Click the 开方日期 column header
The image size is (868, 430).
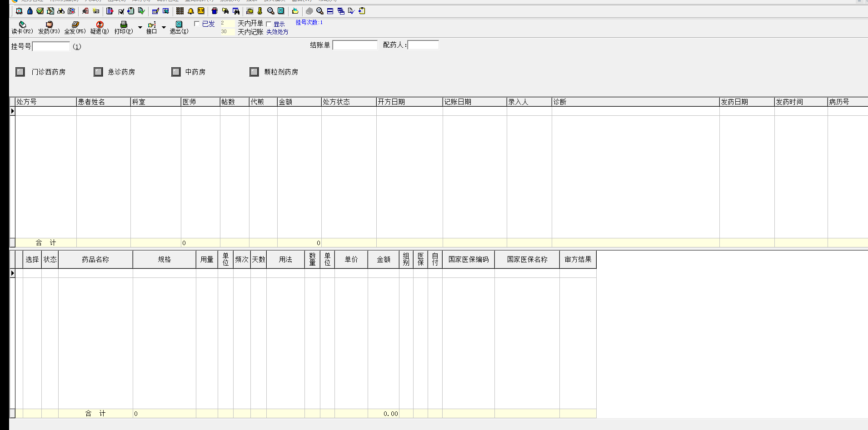[x=409, y=102]
